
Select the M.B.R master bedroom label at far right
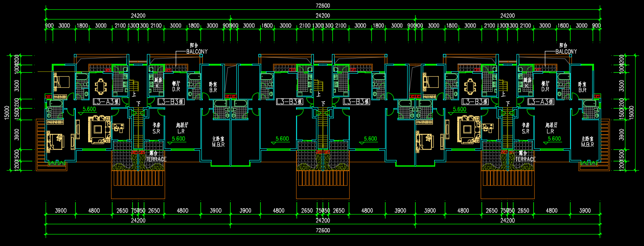tap(587, 144)
